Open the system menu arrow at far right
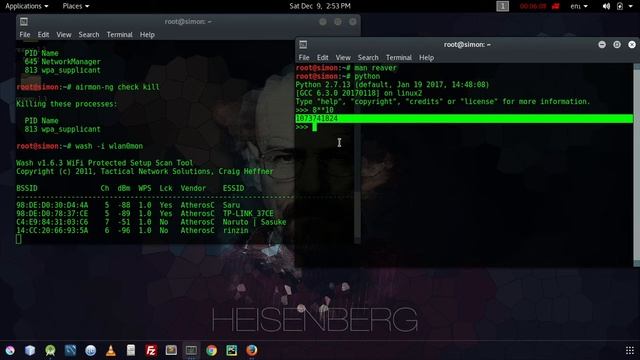The image size is (640, 360). 631,6
